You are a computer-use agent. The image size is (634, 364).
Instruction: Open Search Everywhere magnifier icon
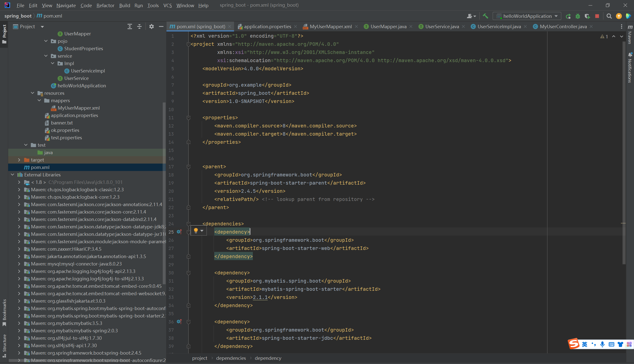(609, 16)
